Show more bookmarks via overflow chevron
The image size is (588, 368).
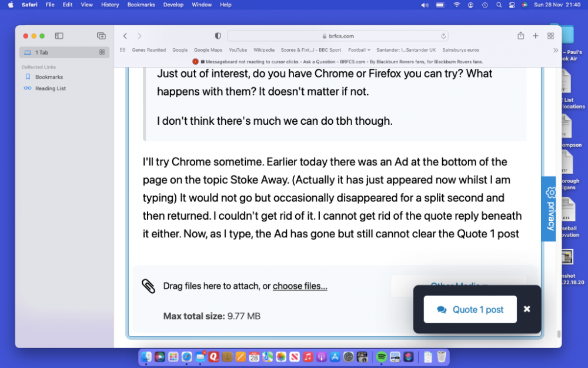tap(556, 50)
